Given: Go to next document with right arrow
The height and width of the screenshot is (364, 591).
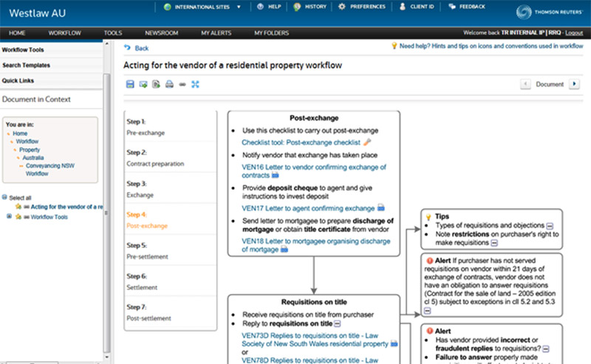Looking at the screenshot, I should pos(575,84).
